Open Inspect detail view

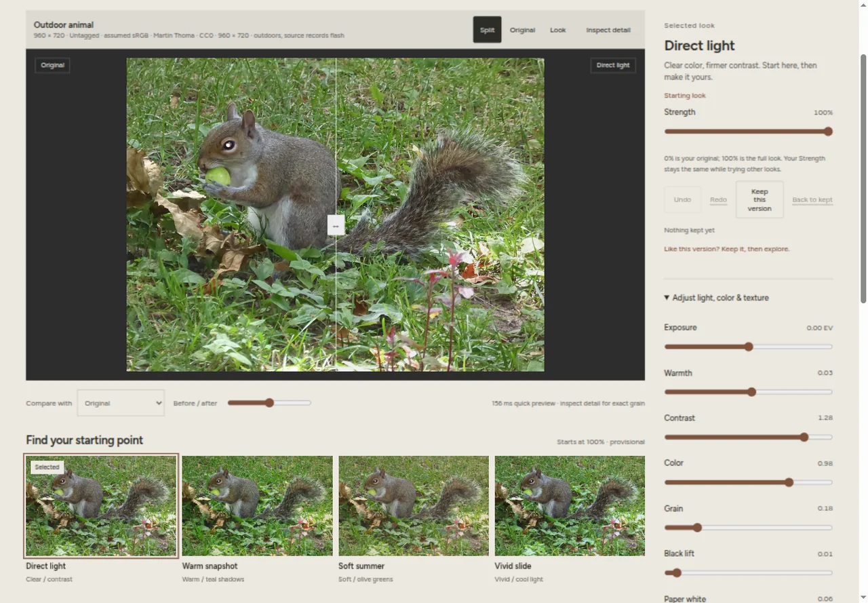[608, 30]
